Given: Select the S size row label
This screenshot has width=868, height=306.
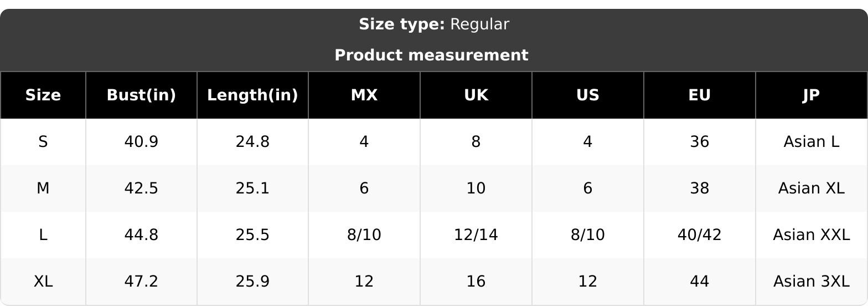Looking at the screenshot, I should (x=43, y=142).
